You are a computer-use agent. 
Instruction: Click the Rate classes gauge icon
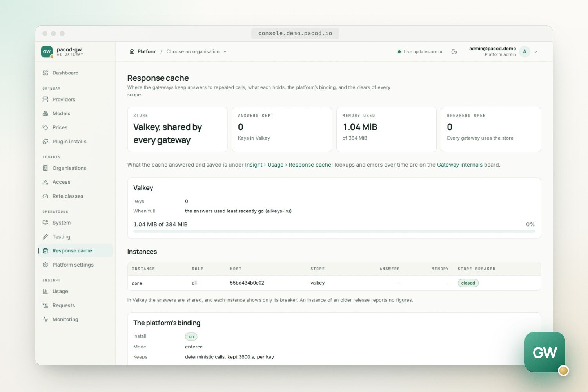[x=45, y=196]
